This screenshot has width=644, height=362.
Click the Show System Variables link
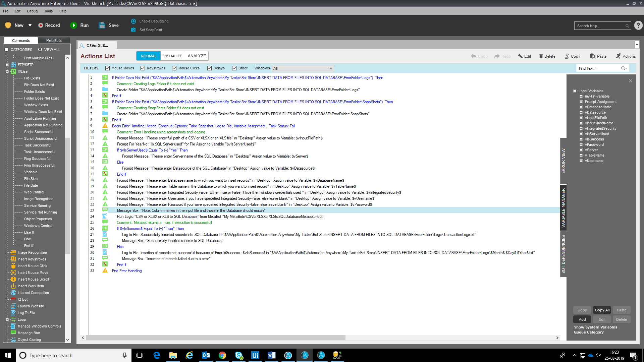pos(595,327)
